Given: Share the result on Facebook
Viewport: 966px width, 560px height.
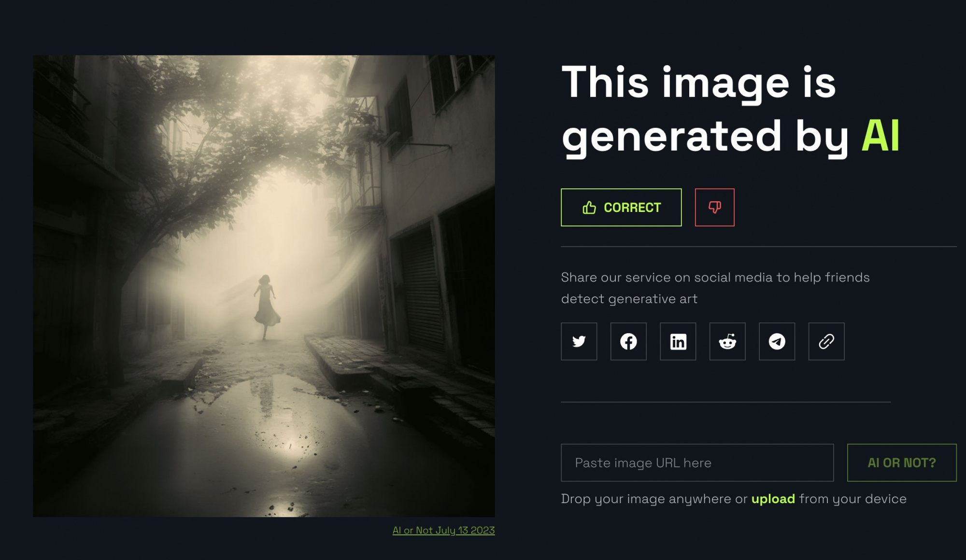Looking at the screenshot, I should click(628, 341).
